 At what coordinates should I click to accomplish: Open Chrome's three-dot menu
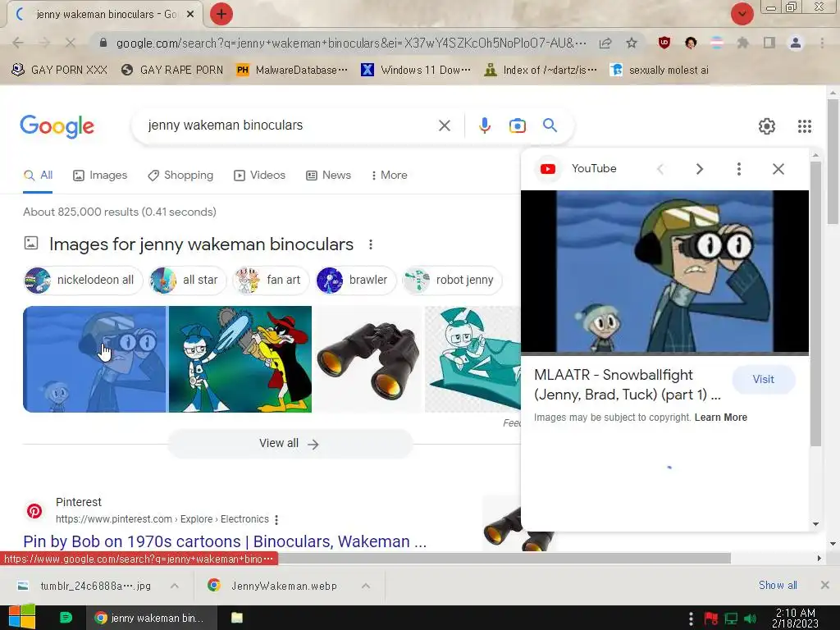tap(822, 43)
